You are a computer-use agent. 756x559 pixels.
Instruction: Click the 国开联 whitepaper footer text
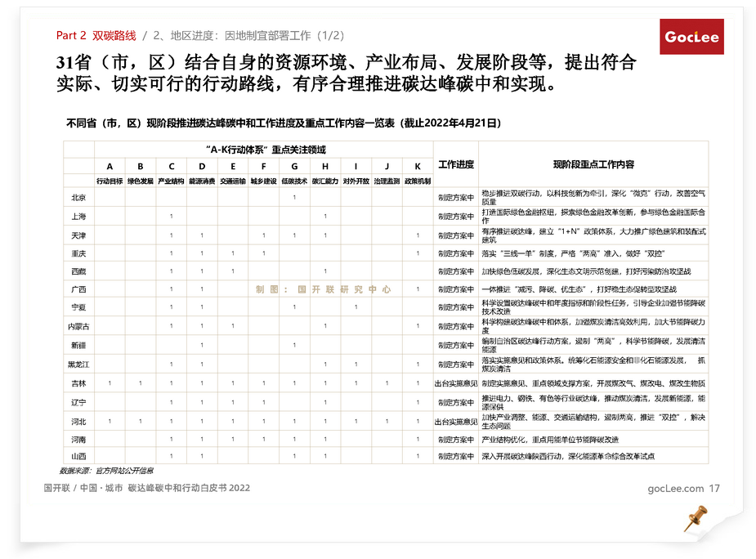tap(147, 488)
